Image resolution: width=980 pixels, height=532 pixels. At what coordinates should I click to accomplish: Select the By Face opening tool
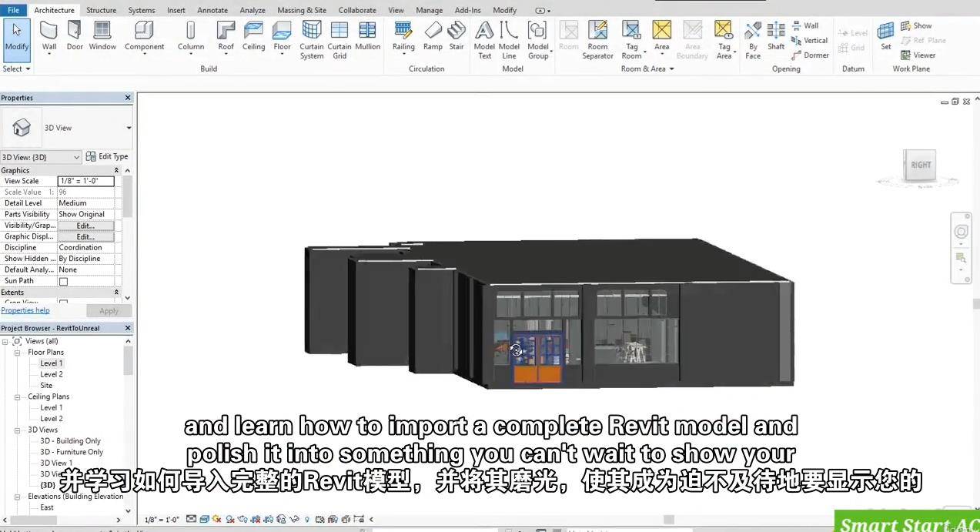[753, 40]
